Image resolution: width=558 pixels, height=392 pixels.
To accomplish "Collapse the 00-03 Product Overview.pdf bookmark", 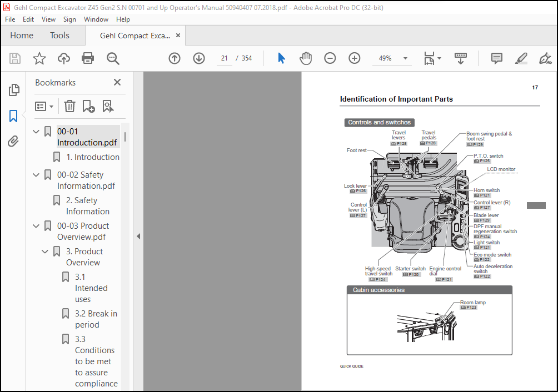I will click(x=36, y=225).
